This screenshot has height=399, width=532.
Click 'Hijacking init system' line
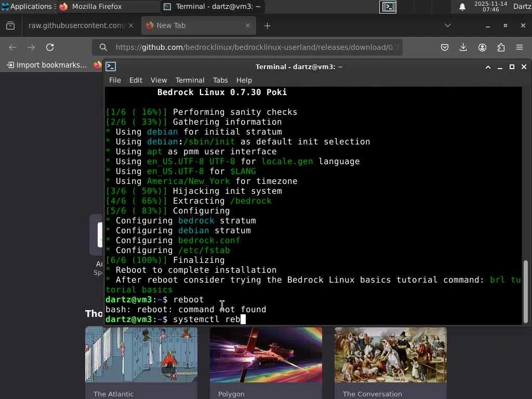(228, 191)
